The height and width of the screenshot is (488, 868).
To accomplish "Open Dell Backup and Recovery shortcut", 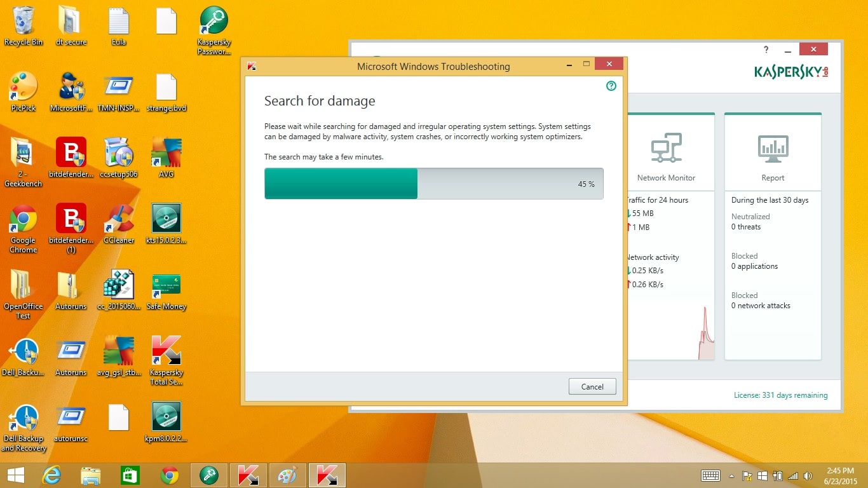I will pos(24,426).
